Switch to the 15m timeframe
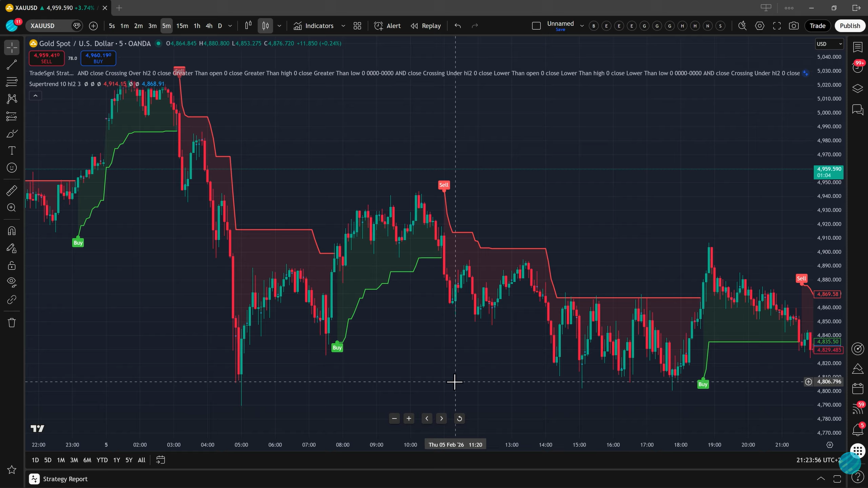Viewport: 868px width, 488px height. pyautogui.click(x=182, y=26)
